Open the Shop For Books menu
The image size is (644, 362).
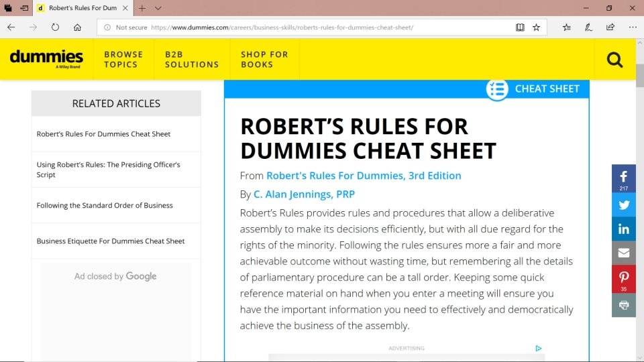pyautogui.click(x=264, y=60)
